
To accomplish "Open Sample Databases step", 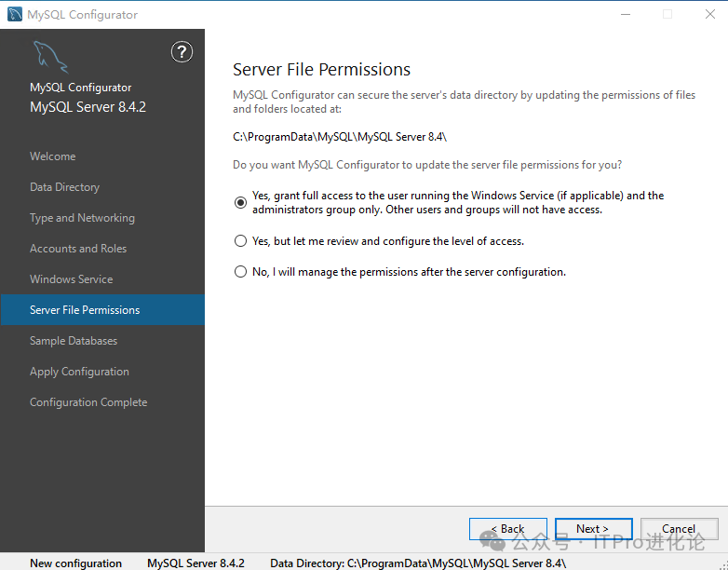I will (74, 341).
